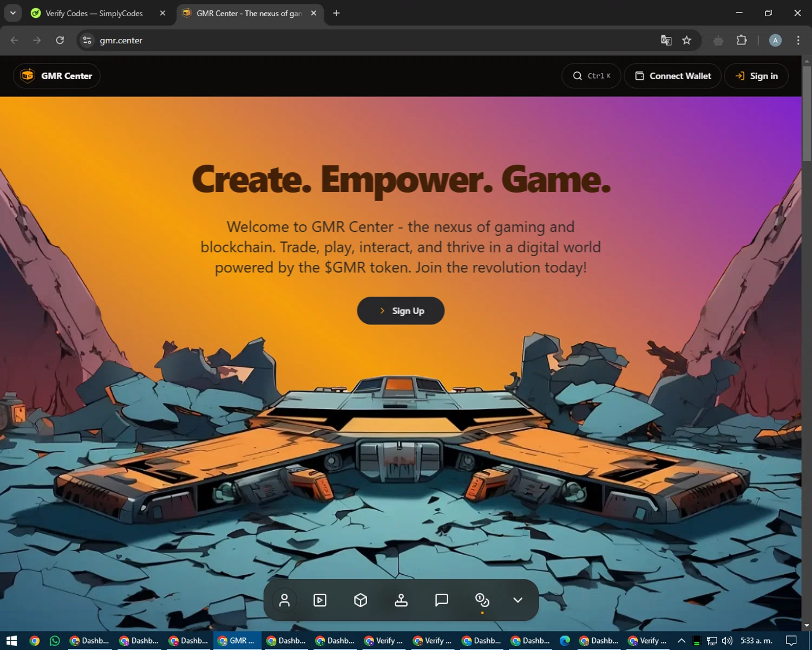Screen dimensions: 812x650
Task: Click the 5:33 a. m. taskbar clock
Action: tap(756, 641)
